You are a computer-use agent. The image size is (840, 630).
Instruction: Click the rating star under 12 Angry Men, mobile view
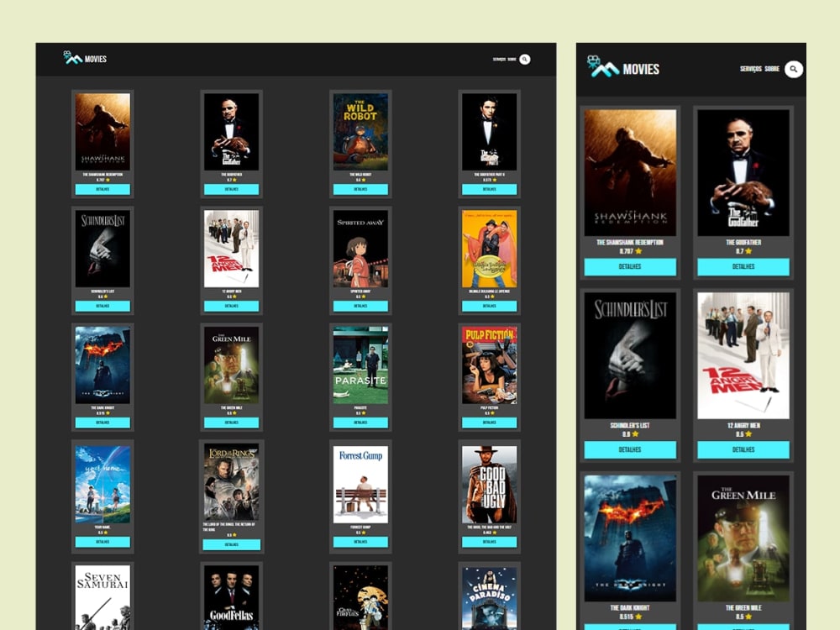[748, 434]
